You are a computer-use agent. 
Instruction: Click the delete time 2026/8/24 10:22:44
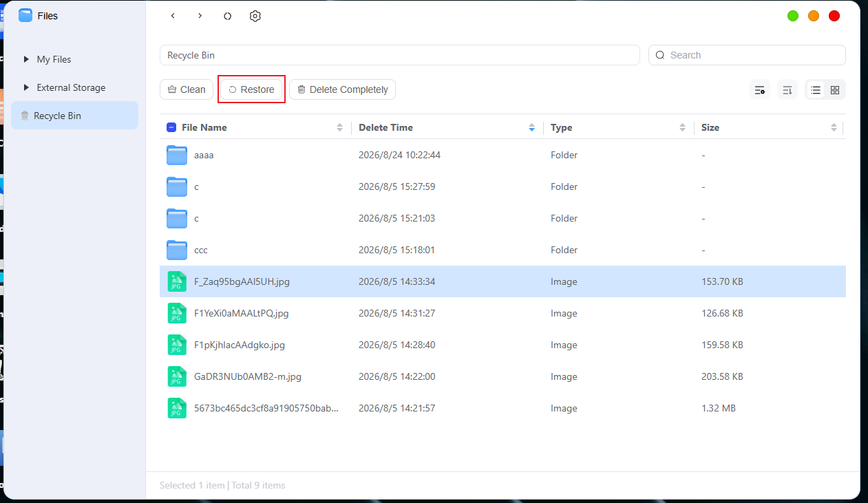pyautogui.click(x=399, y=156)
